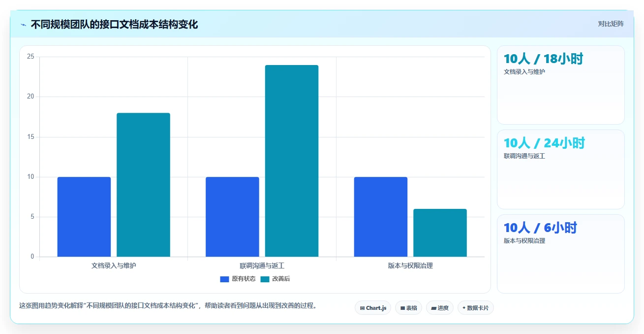This screenshot has width=644, height=334.
Task: Select the 进度 tag chip
Action: click(439, 308)
